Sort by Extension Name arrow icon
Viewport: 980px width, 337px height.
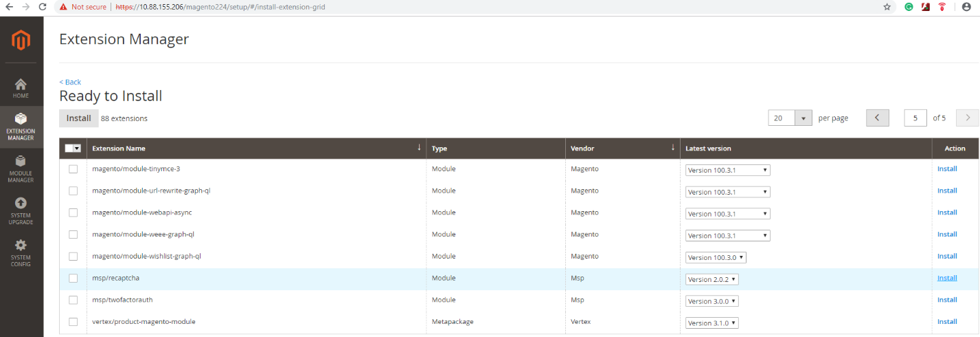[x=419, y=148]
